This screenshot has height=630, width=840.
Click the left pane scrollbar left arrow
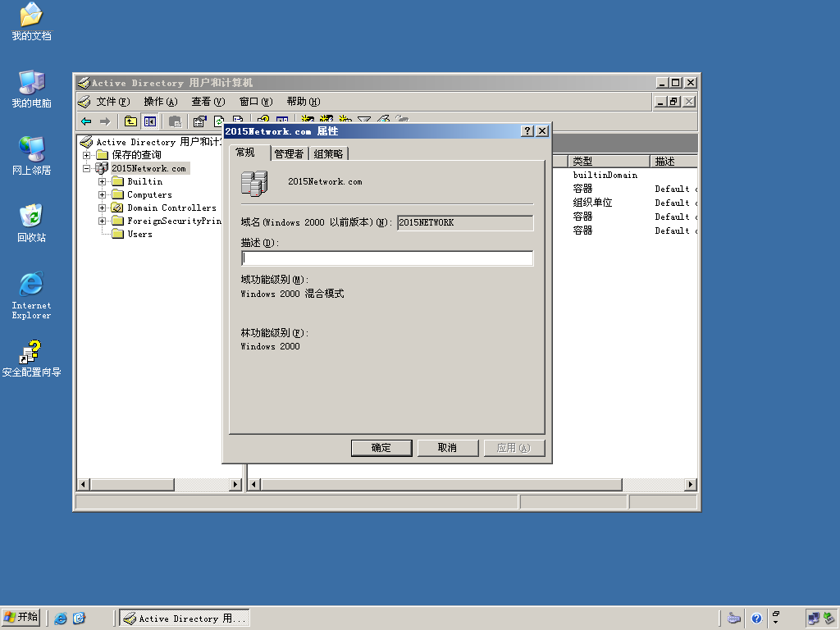[x=83, y=484]
